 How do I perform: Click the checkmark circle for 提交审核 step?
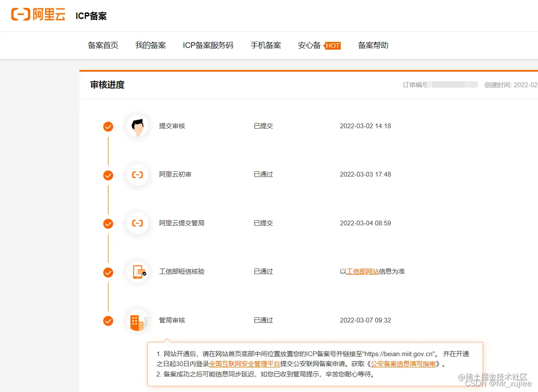point(108,126)
